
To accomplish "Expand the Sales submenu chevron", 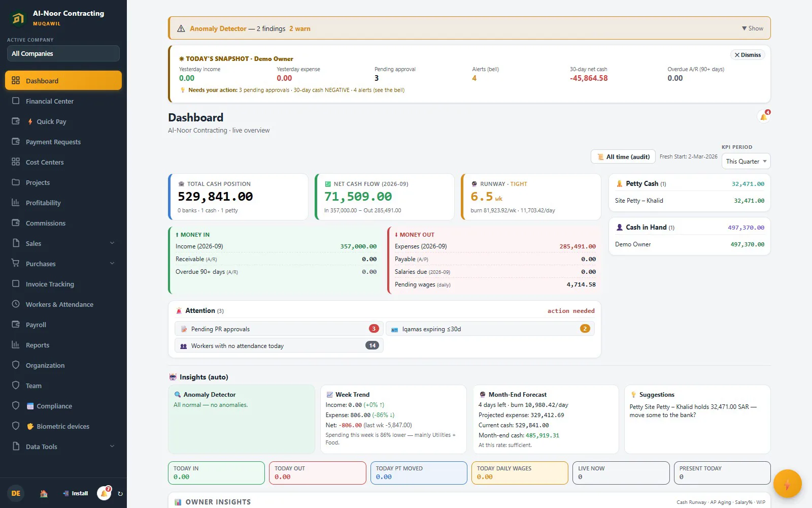I will (x=112, y=243).
